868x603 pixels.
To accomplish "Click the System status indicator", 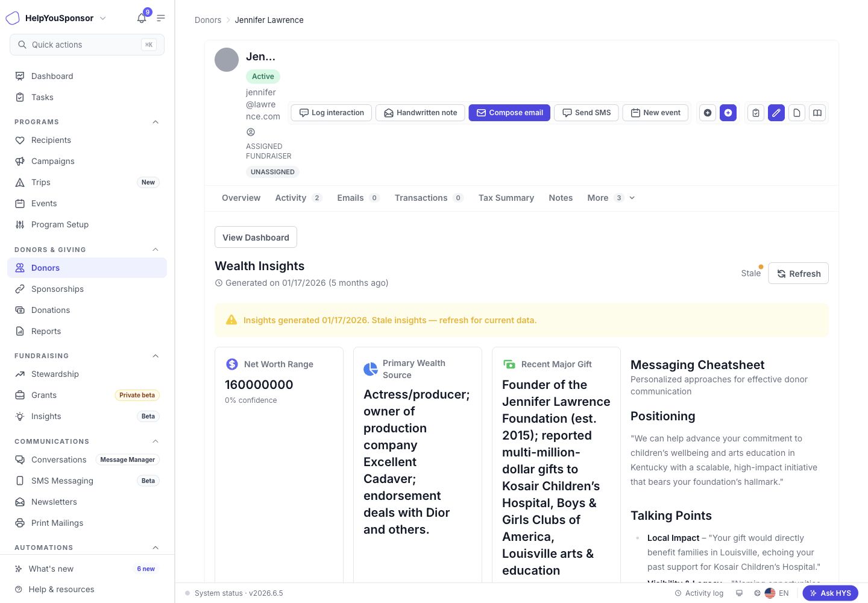I will click(233, 593).
